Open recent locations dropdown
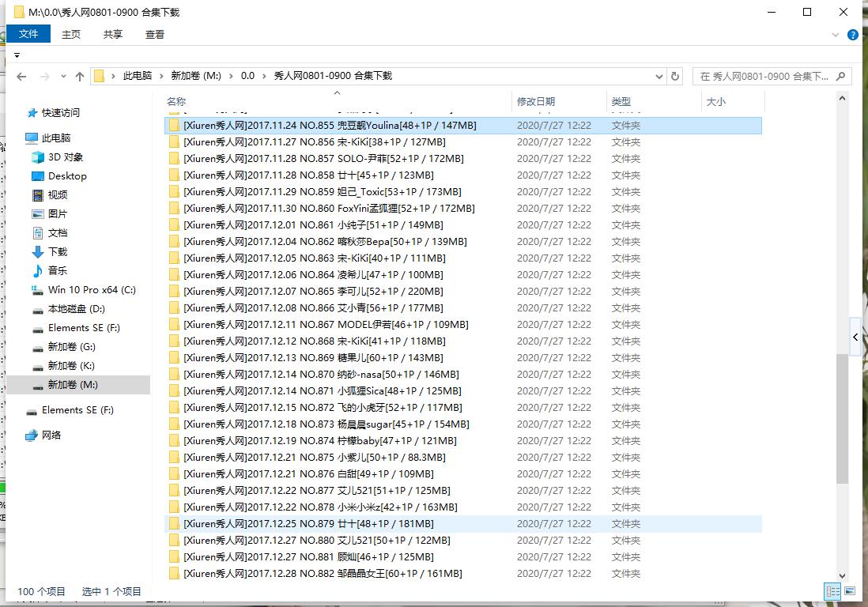The height and width of the screenshot is (607, 868). coord(64,77)
